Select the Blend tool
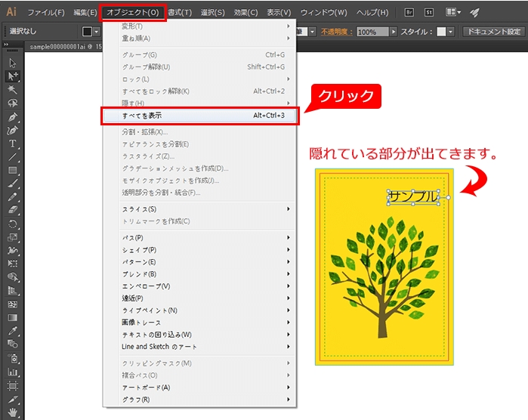The image size is (528, 420). tap(12, 344)
